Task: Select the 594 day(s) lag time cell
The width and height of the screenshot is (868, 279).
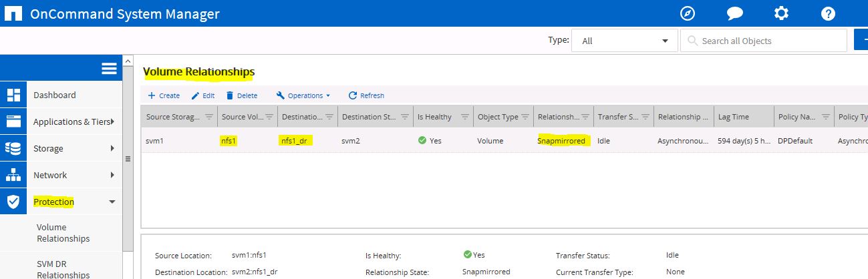Action: tap(744, 141)
